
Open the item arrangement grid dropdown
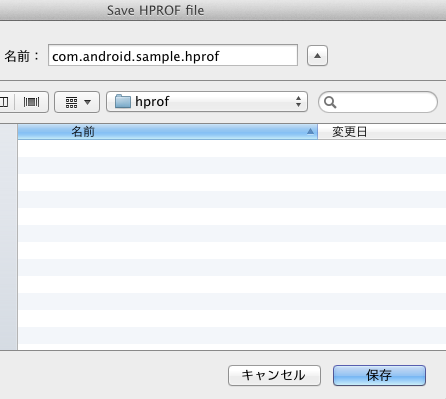pos(77,102)
